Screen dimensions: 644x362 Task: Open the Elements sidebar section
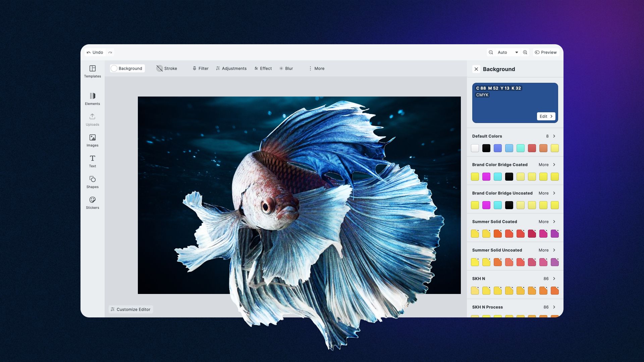tap(93, 99)
